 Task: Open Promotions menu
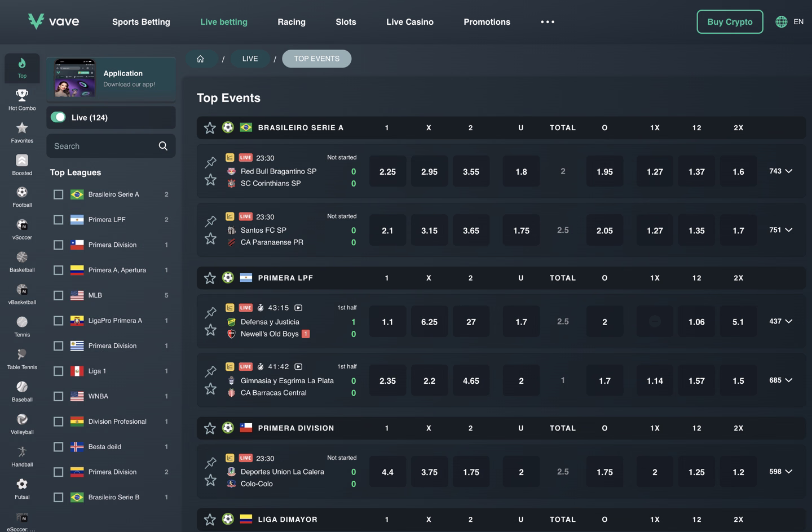point(487,22)
